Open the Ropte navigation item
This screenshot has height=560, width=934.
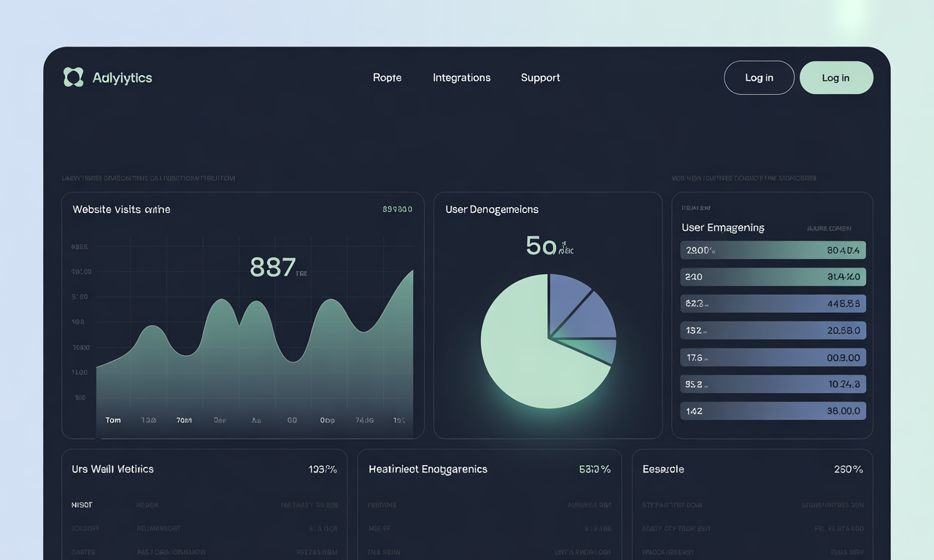[x=387, y=77]
